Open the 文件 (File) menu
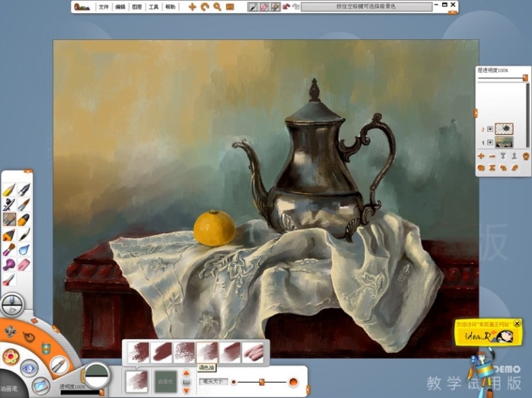The image size is (532, 398). 103,7
